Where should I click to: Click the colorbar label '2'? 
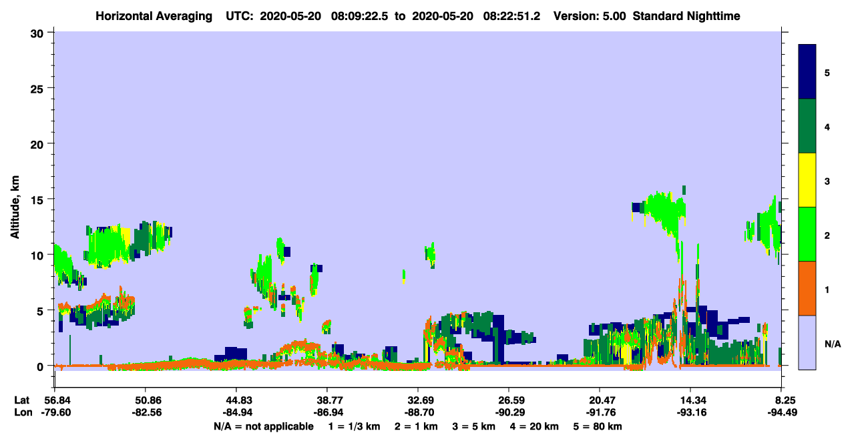pos(827,235)
